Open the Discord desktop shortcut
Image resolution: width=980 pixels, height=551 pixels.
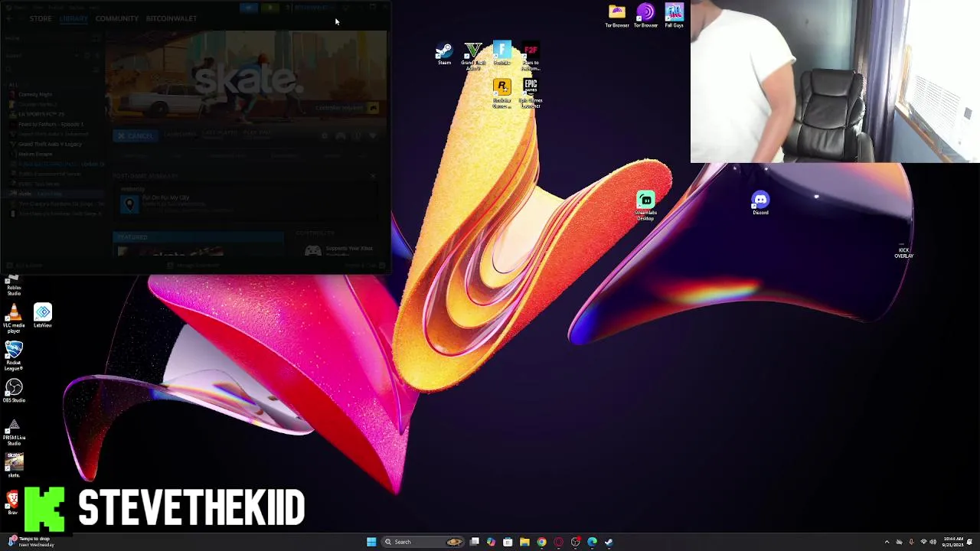pos(760,204)
